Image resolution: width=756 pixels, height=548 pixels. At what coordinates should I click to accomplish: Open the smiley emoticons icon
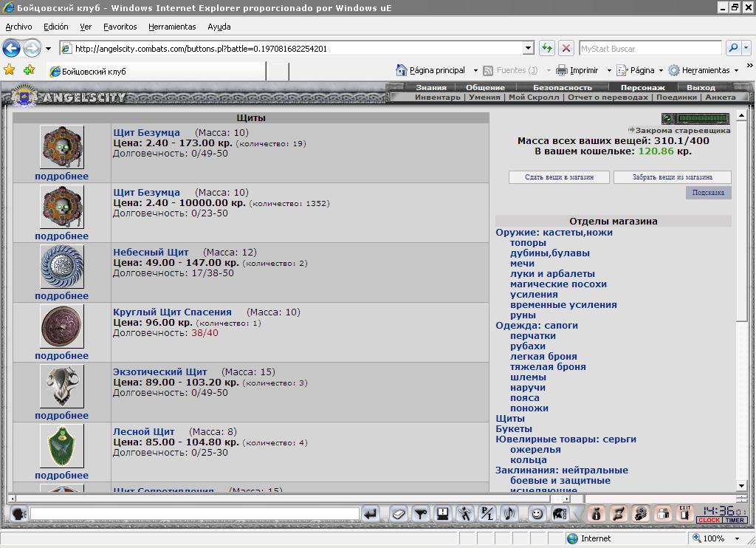537,514
